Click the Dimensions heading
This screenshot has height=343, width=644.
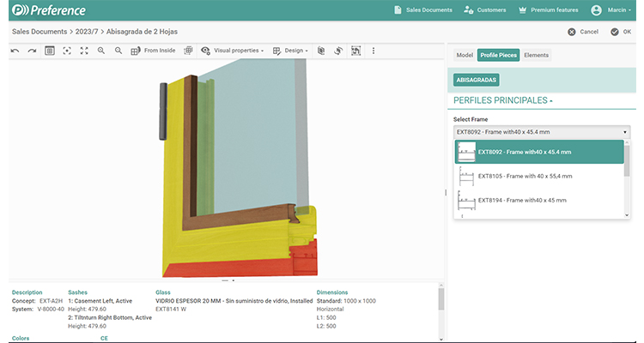coord(332,292)
